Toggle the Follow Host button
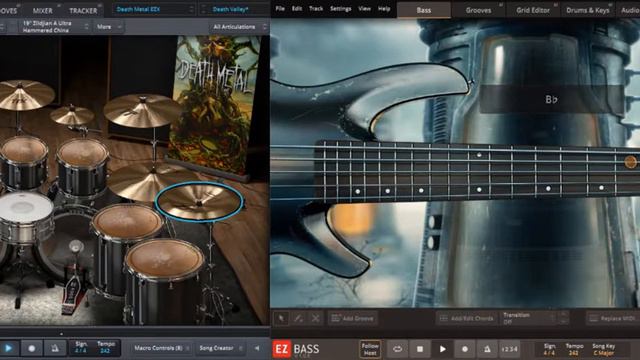The image size is (640, 360). (370, 349)
